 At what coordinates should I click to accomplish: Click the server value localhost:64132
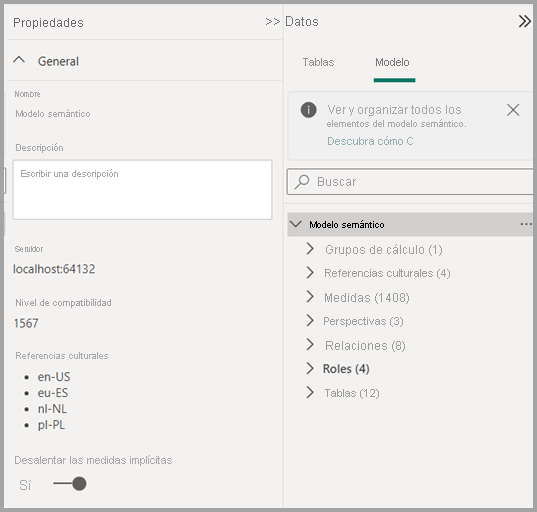click(54, 269)
